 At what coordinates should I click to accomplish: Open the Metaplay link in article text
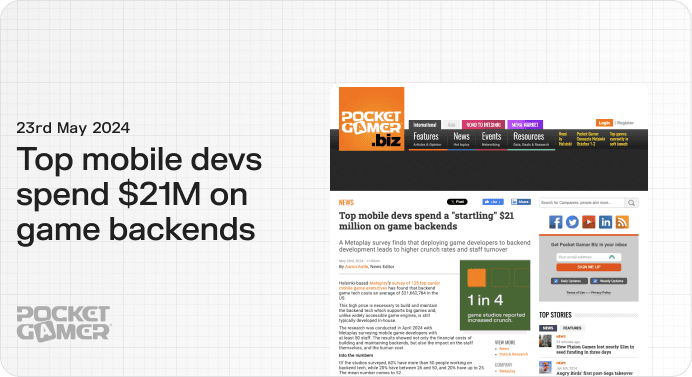[x=380, y=283]
